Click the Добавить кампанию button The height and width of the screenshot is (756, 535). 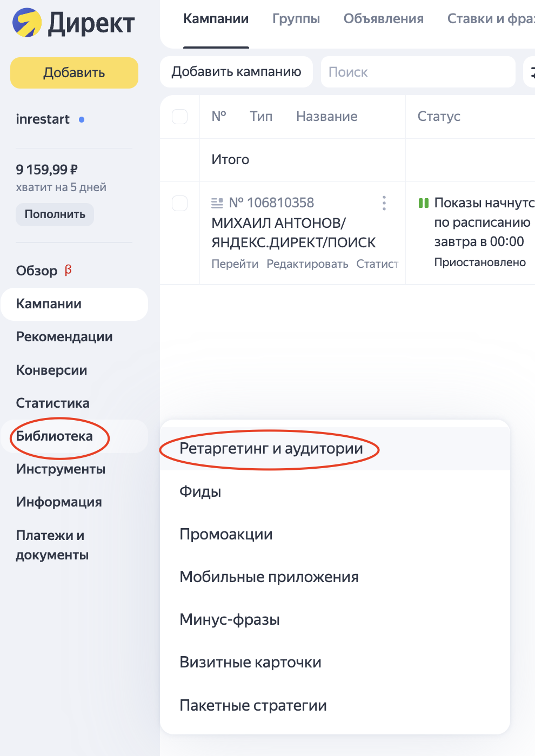(236, 72)
